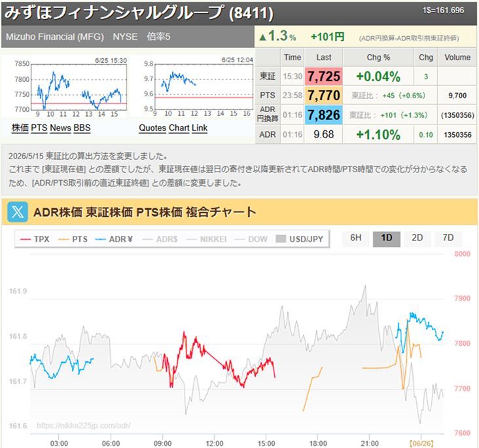Enable the NIKKEI series in legend
Viewport: 479px width, 448px height.
click(206, 239)
